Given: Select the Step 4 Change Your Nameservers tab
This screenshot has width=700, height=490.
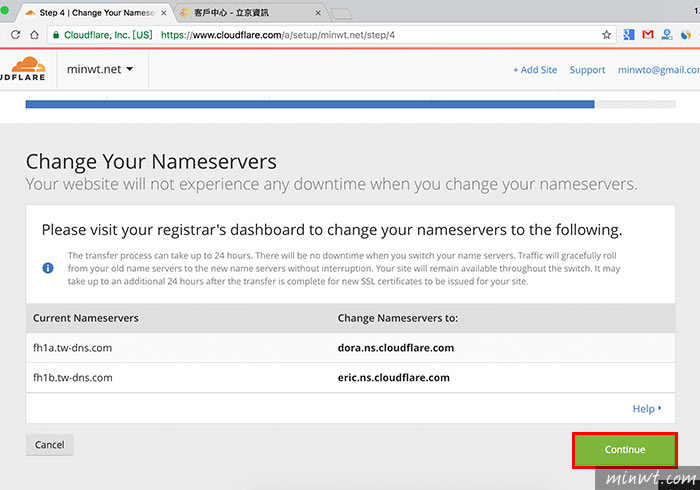Looking at the screenshot, I should click(96, 13).
